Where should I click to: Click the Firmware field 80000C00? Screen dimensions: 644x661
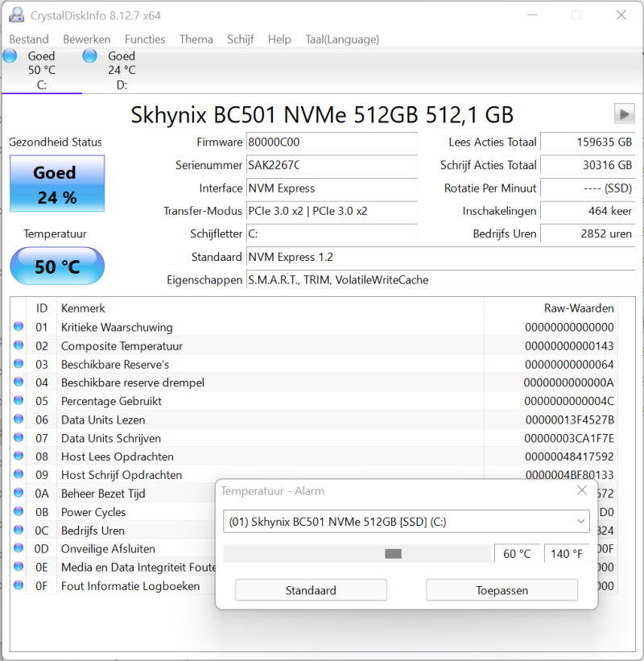[x=332, y=142]
